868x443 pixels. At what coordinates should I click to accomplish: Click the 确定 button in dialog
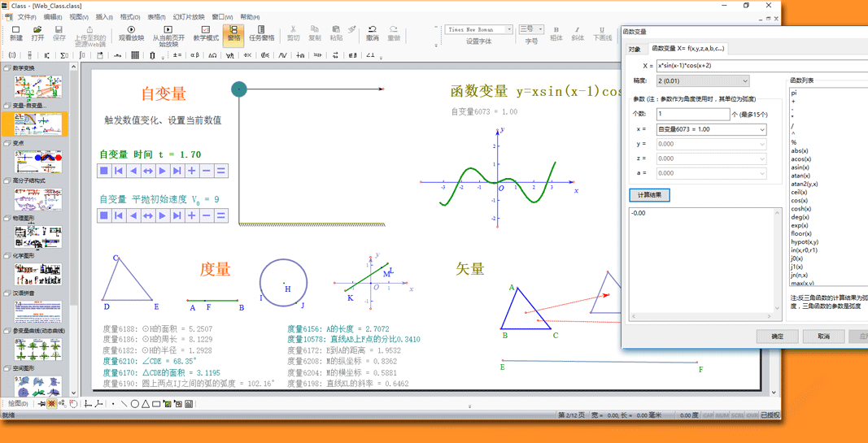pyautogui.click(x=777, y=336)
